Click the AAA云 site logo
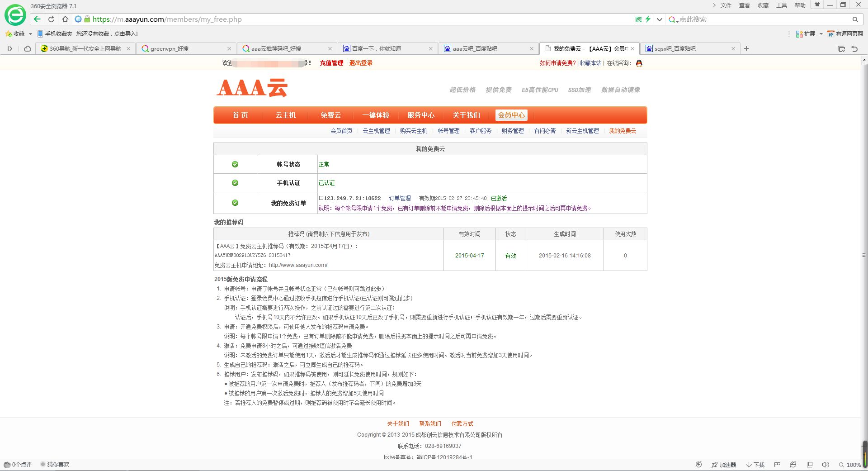The width and height of the screenshot is (868, 471). coord(252,88)
